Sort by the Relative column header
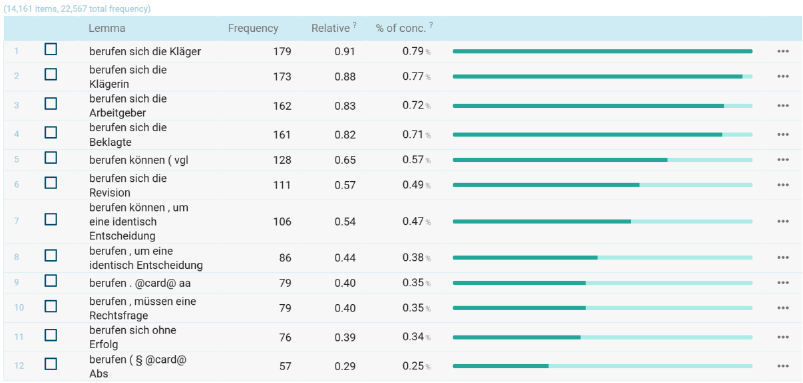This screenshot has width=803, height=383. 331,29
